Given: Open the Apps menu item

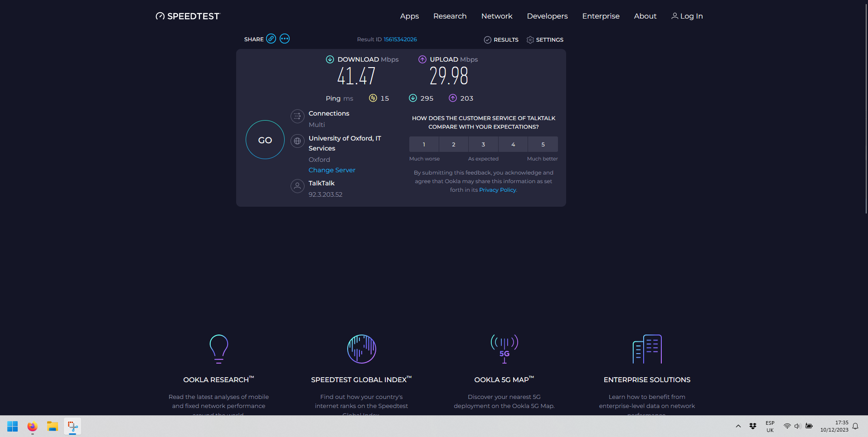Looking at the screenshot, I should tap(409, 16).
